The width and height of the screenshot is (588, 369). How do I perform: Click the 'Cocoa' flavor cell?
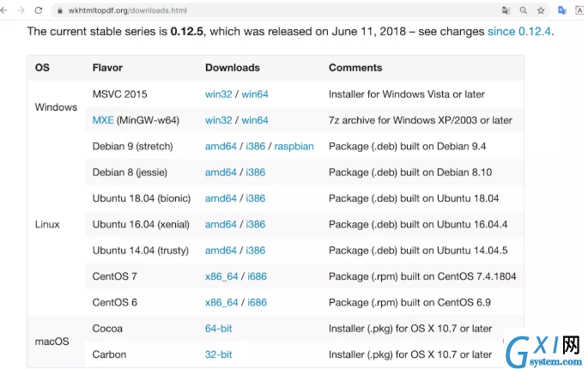(107, 329)
